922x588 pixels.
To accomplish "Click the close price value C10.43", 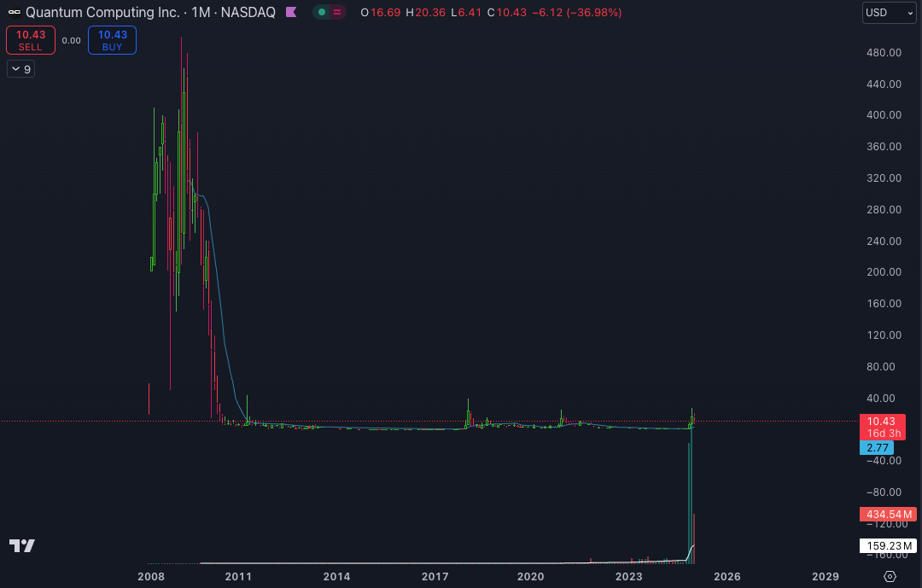I will pos(507,12).
